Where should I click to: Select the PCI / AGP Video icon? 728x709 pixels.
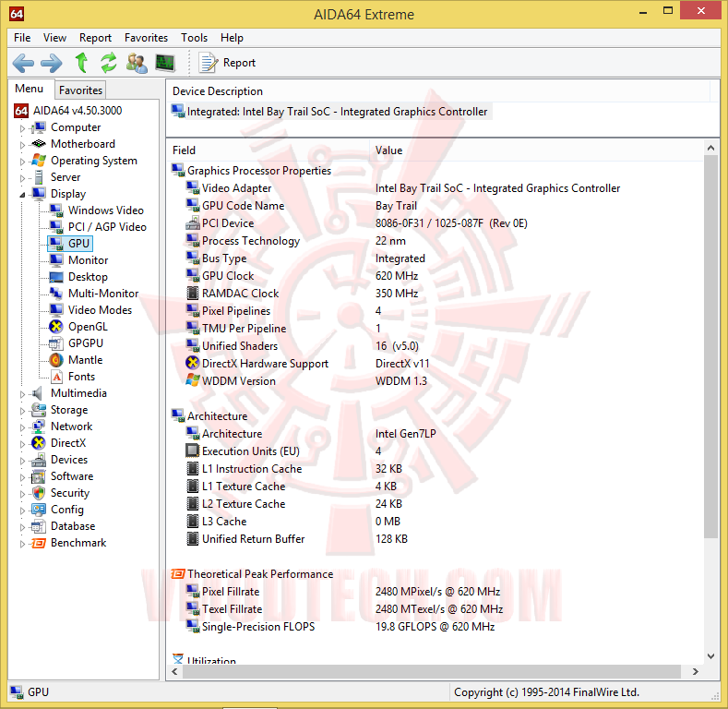click(56, 227)
